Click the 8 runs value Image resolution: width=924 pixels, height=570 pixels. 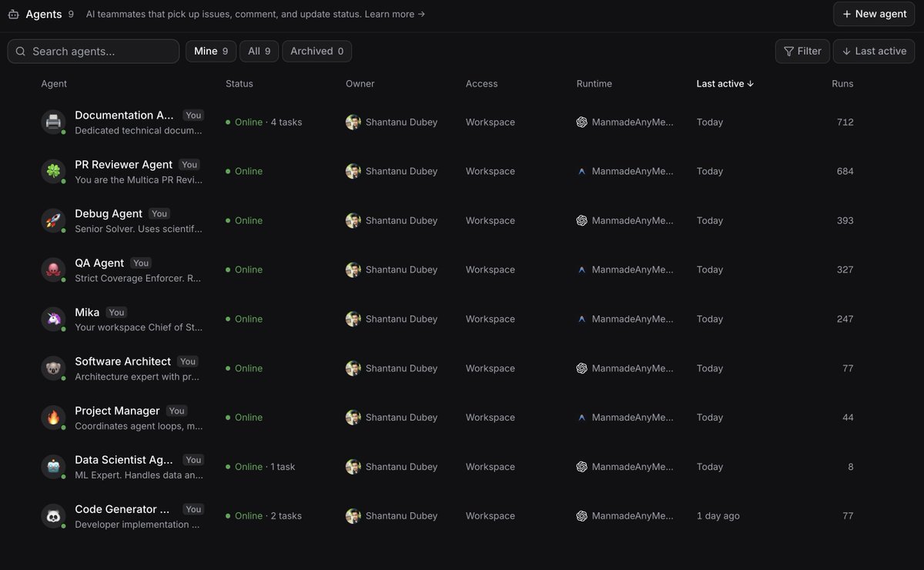tap(850, 467)
